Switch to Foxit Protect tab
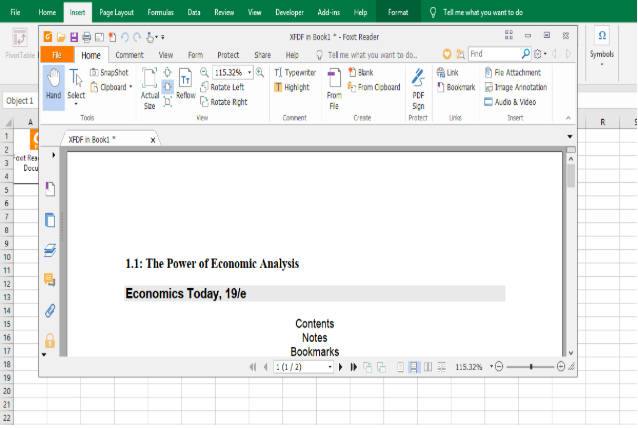The image size is (638, 428). coord(228,55)
